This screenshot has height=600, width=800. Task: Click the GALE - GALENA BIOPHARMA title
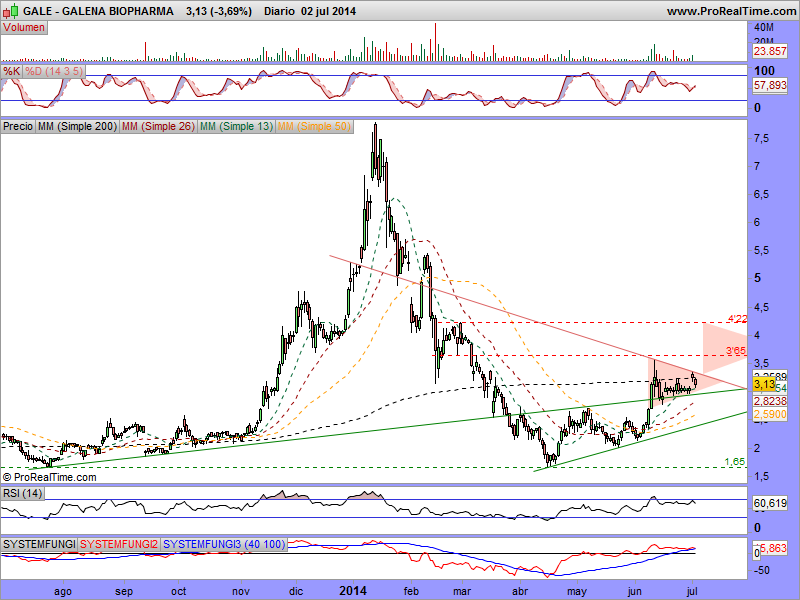pyautogui.click(x=98, y=11)
